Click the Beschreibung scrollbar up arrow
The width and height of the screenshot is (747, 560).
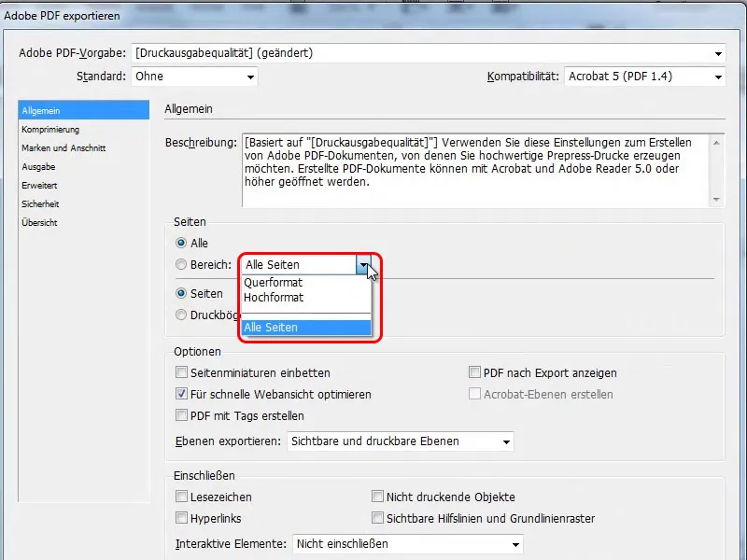tap(716, 143)
